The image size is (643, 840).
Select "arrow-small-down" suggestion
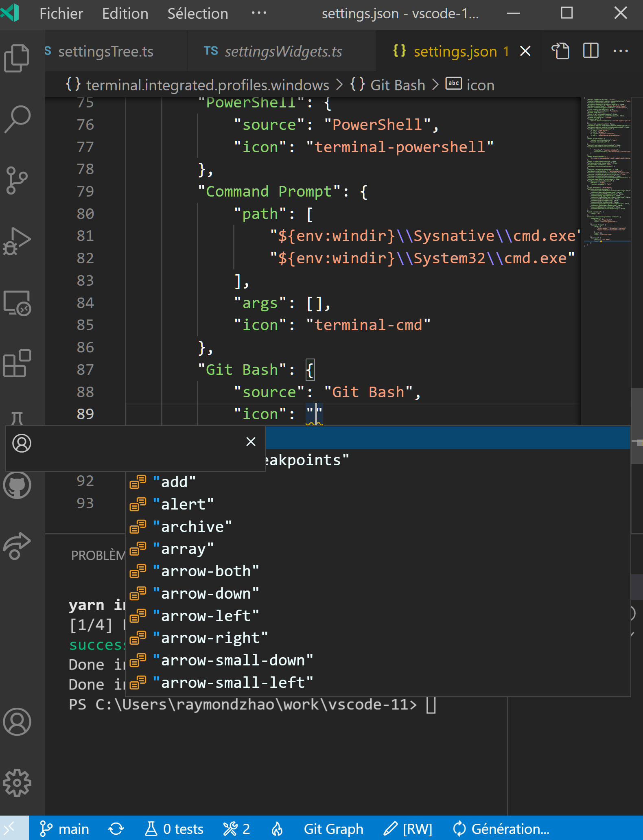(x=378, y=660)
